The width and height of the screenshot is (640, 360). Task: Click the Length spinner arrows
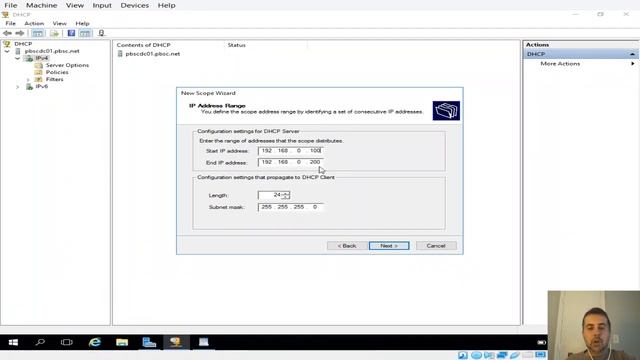(x=286, y=195)
